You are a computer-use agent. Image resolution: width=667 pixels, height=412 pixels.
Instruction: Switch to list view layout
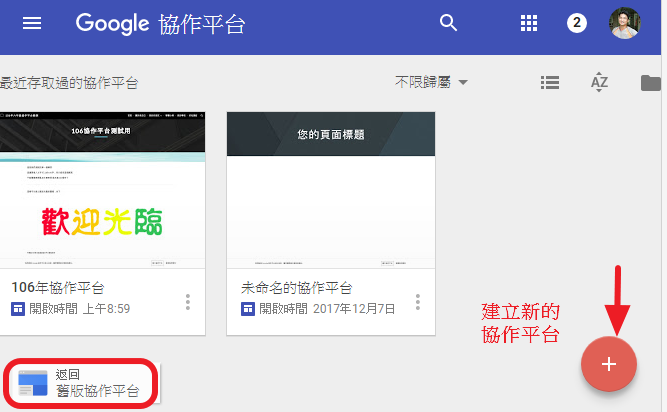[x=549, y=82]
